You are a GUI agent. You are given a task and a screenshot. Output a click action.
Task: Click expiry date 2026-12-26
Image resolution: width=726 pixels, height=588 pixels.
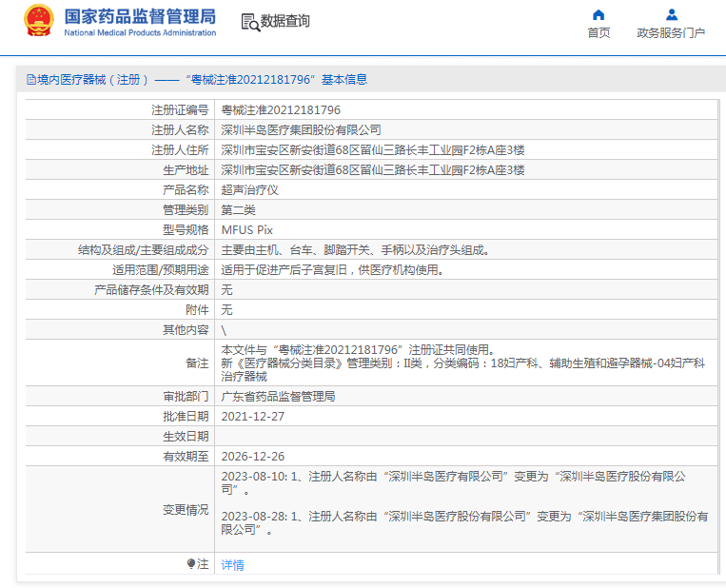(x=253, y=456)
